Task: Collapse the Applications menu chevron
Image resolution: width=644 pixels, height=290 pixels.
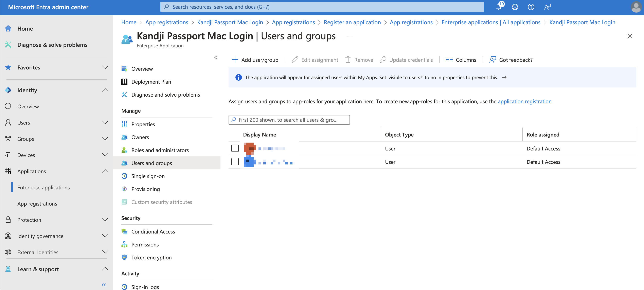Action: tap(105, 171)
